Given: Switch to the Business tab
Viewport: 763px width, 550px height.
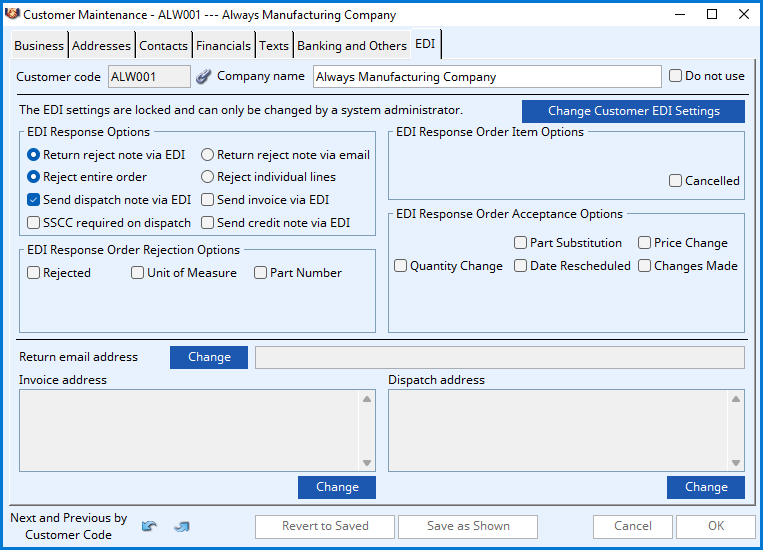Looking at the screenshot, I should tap(39, 46).
